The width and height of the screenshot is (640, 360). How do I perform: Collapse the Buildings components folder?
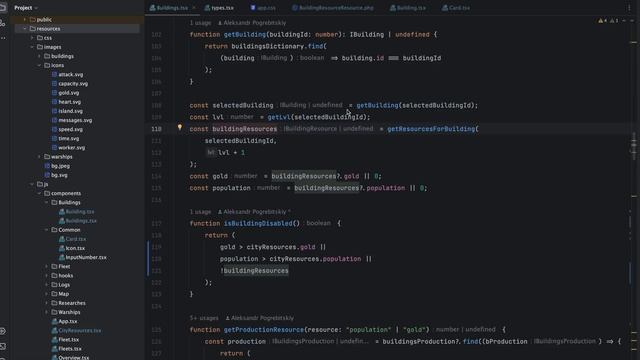pyautogui.click(x=47, y=202)
